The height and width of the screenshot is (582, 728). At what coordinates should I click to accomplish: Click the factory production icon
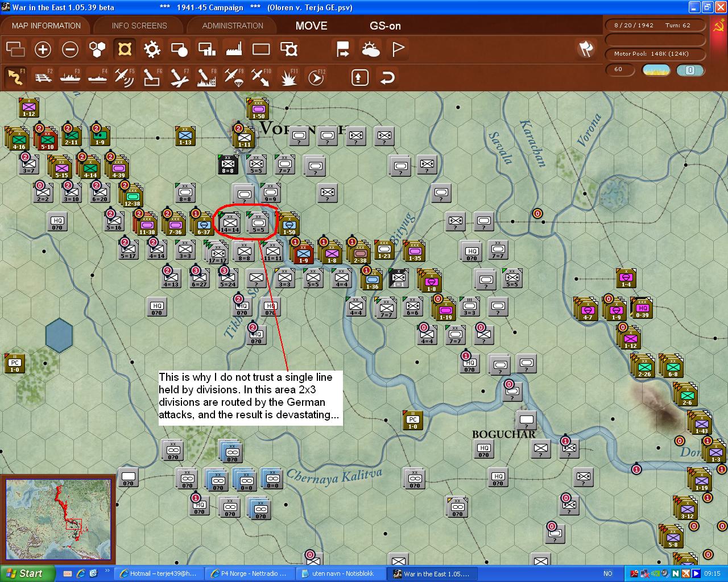pyautogui.click(x=234, y=49)
